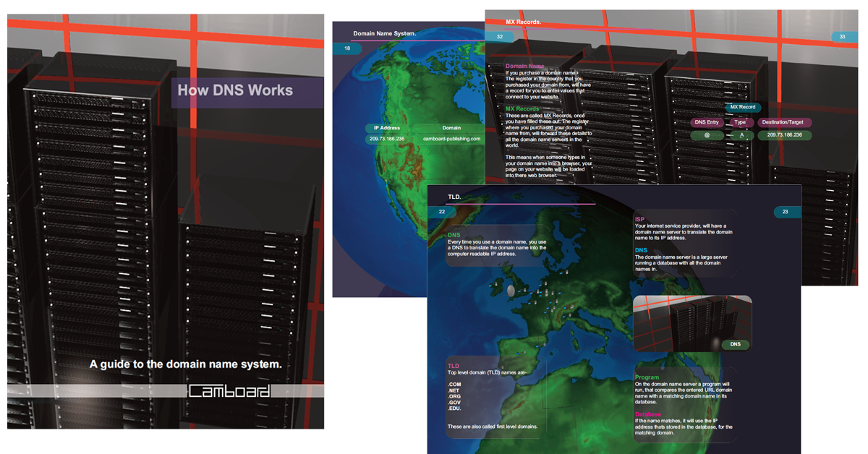Select 209.73.186.236 under Destination/Target
Screen dimensions: 868x454
(785, 135)
